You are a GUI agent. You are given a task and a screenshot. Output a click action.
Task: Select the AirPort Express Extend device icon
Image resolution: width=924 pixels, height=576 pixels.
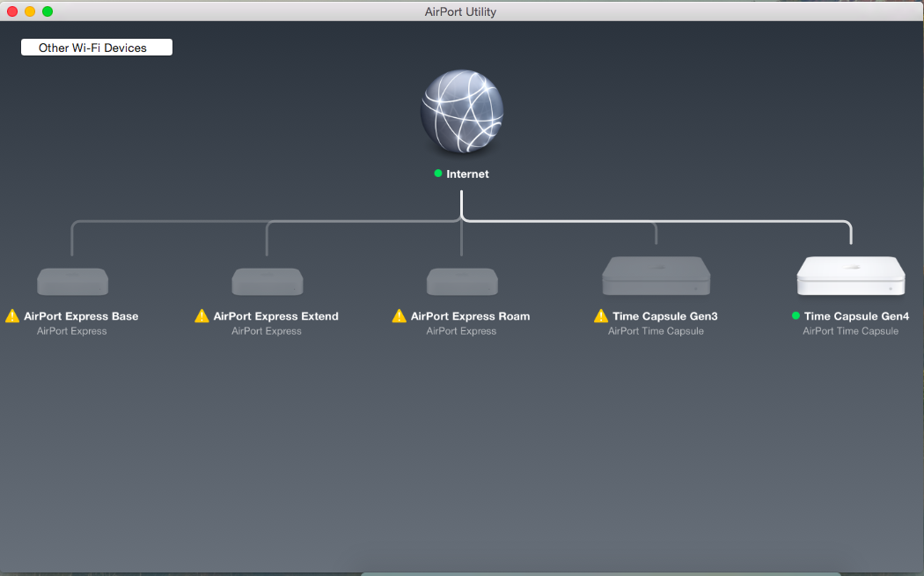268,281
